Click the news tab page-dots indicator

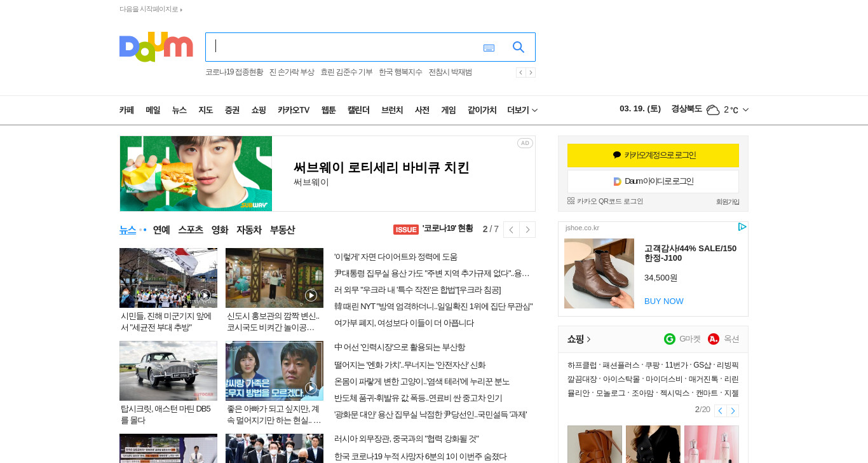(x=143, y=230)
